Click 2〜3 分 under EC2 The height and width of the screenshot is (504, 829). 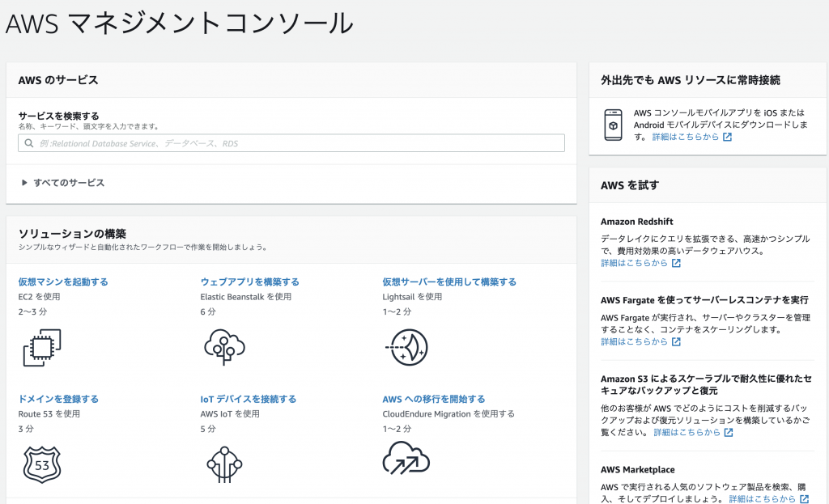point(32,311)
